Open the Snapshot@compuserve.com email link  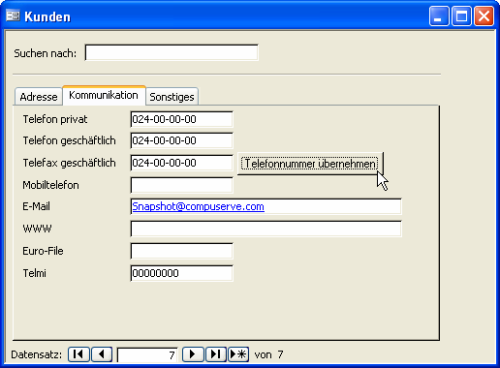pos(198,206)
